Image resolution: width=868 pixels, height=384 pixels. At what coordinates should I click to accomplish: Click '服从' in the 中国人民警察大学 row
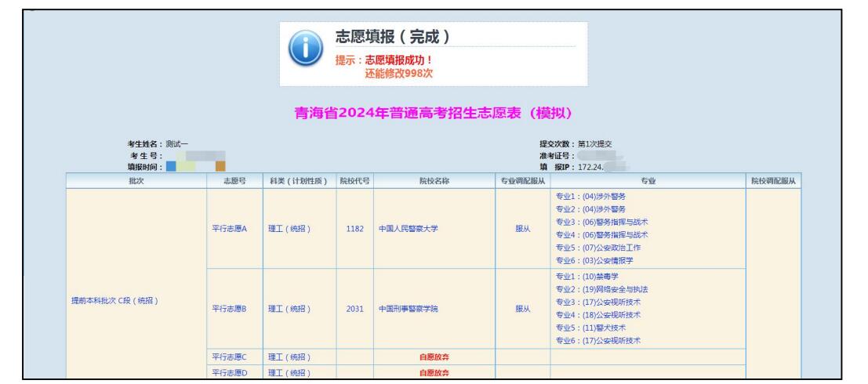tap(522, 229)
